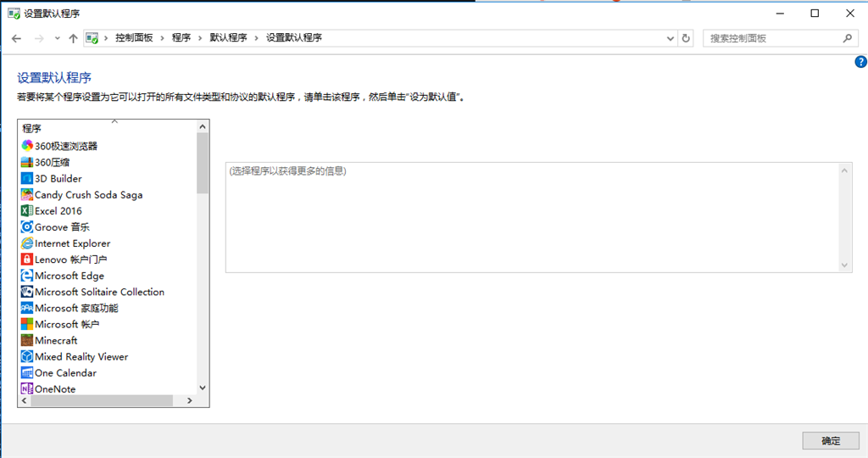Click the 360压缩 archive icon

(x=26, y=162)
